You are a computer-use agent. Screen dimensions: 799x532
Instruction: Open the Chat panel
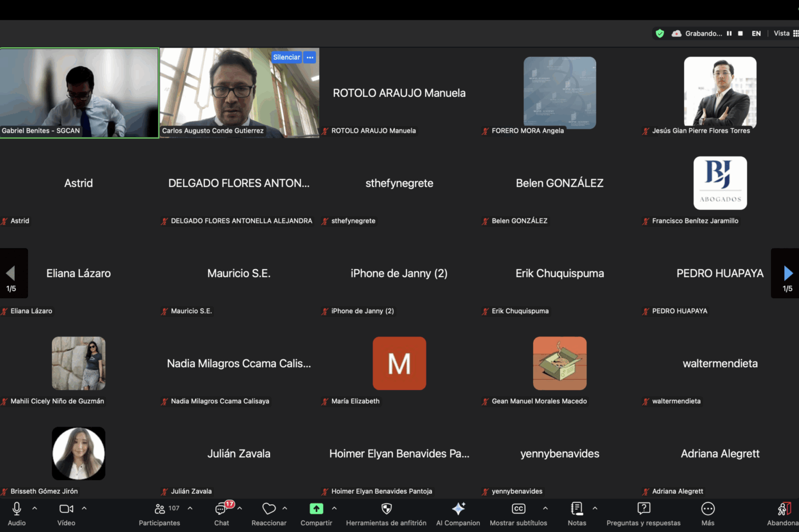(221, 509)
